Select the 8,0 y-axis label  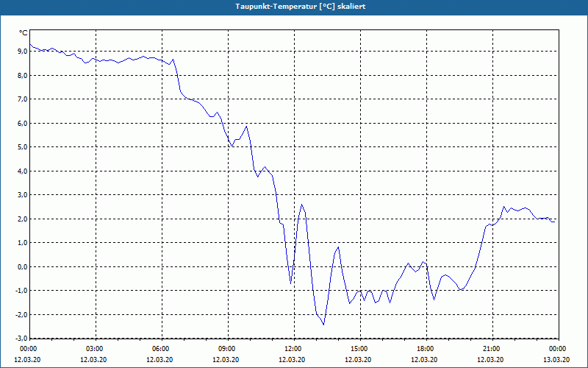(23, 75)
